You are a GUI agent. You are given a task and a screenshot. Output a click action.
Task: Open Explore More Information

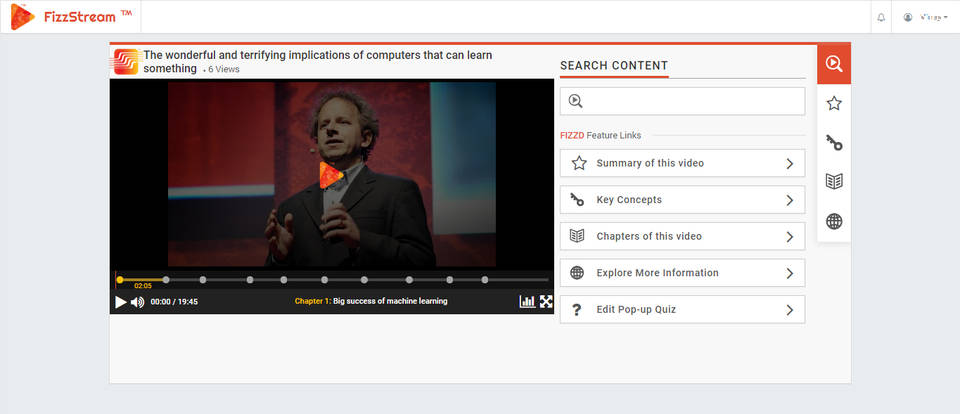click(682, 273)
